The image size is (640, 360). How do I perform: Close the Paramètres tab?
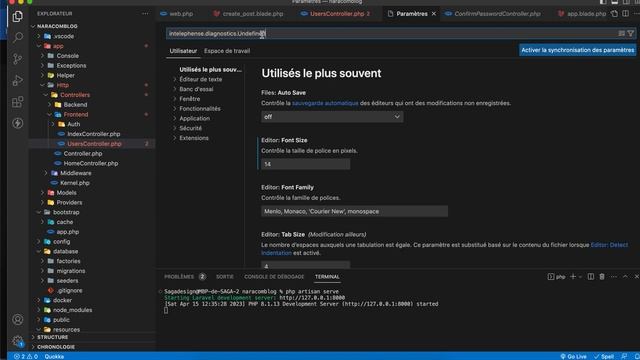tap(433, 13)
